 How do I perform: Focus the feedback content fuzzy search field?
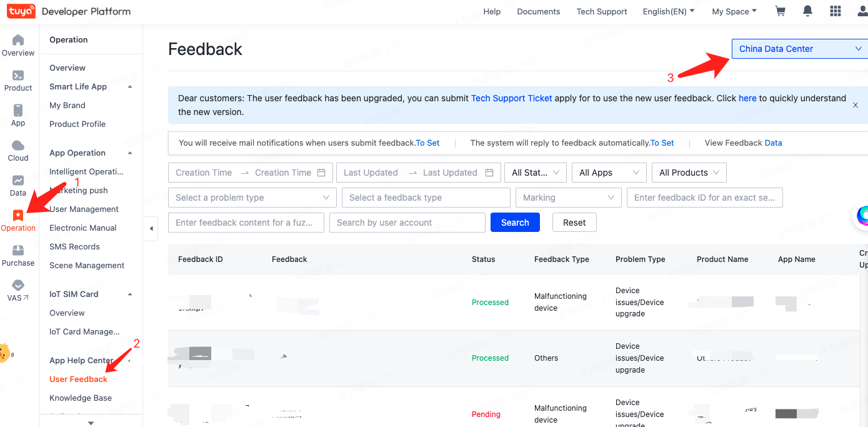(x=246, y=223)
